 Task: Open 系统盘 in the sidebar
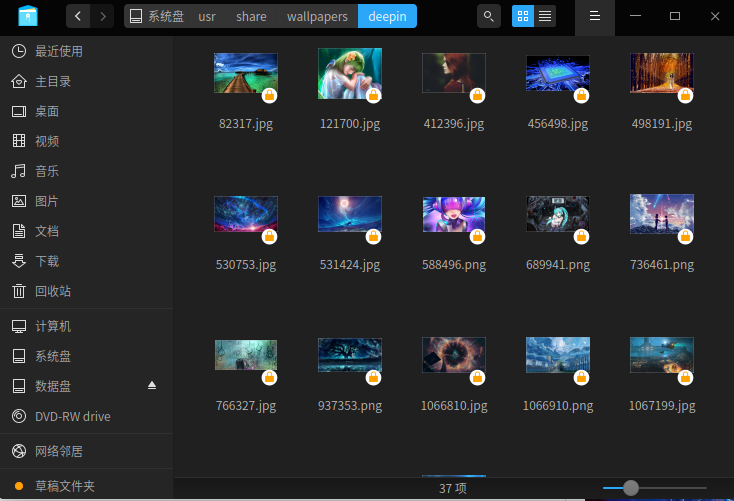tap(87, 356)
